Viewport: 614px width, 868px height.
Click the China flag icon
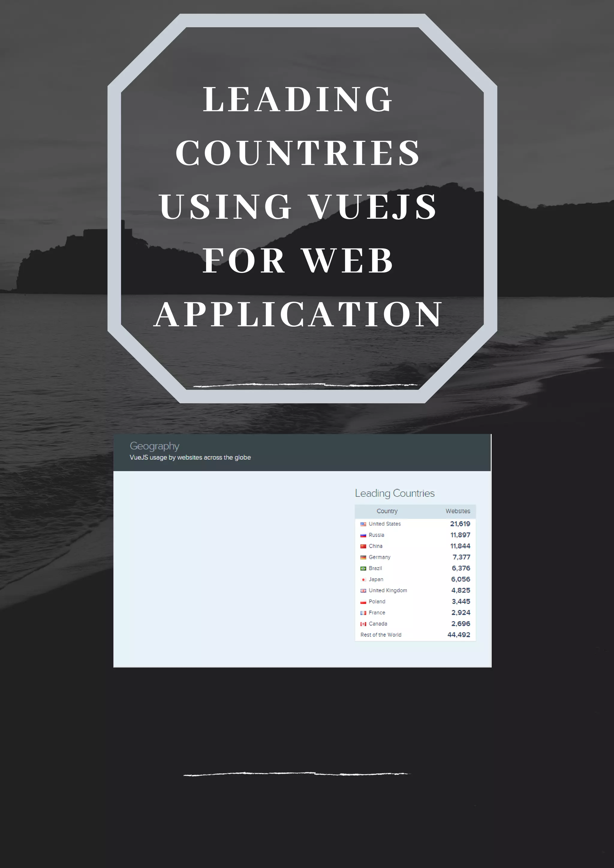[363, 546]
